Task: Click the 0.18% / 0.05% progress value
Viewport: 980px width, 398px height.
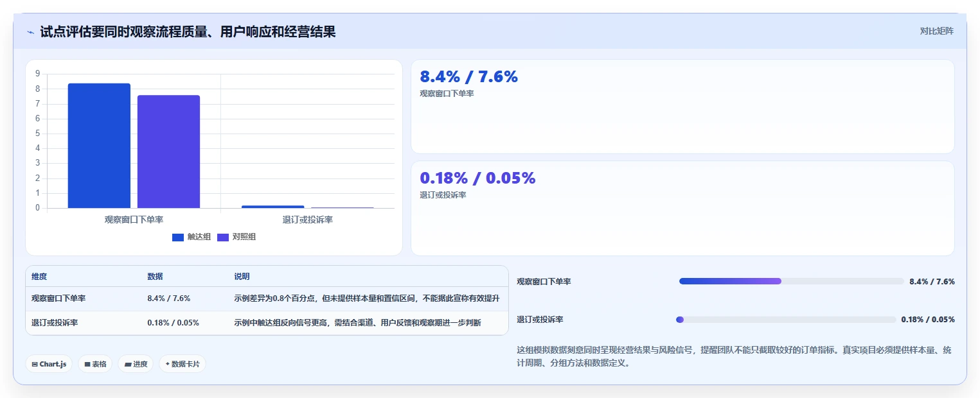Action: click(928, 320)
